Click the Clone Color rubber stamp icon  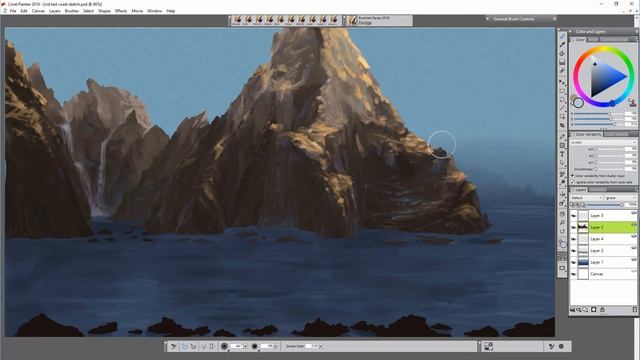click(632, 102)
